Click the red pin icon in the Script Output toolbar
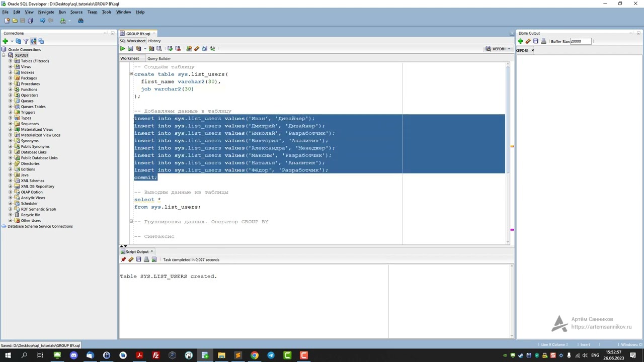644x362 pixels. (123, 259)
